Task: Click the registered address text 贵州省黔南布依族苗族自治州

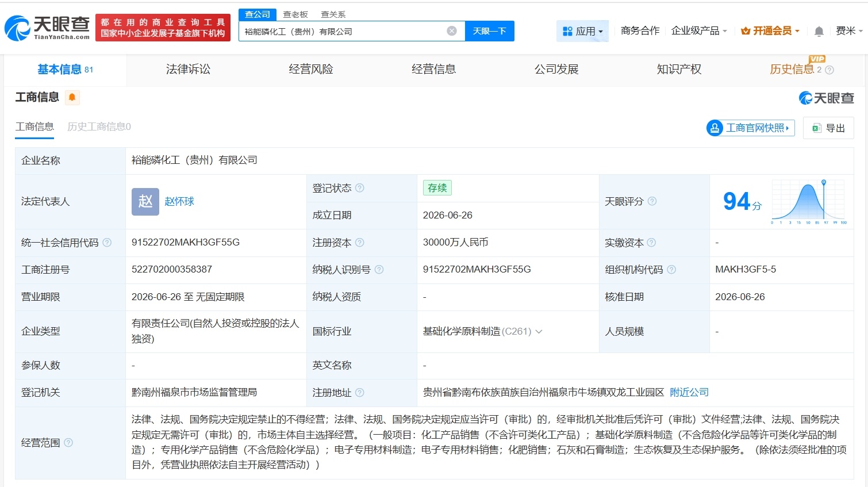Action: pos(543,393)
